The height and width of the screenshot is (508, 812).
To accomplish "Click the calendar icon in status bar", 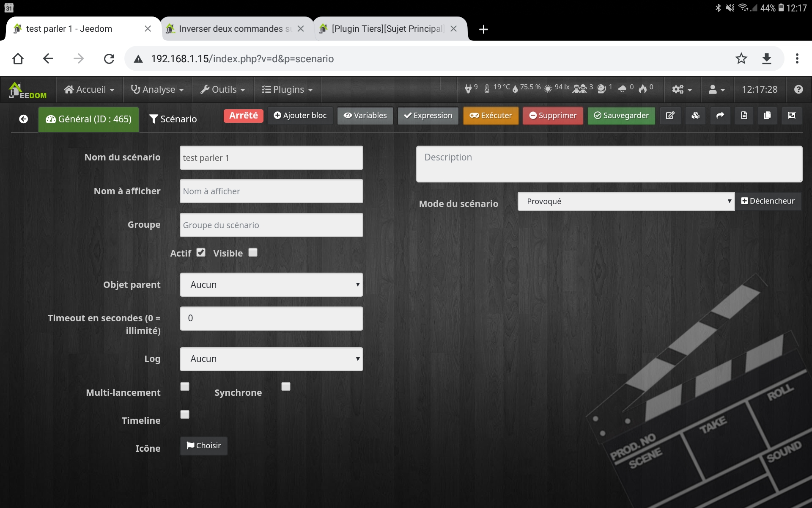I will (x=9, y=8).
